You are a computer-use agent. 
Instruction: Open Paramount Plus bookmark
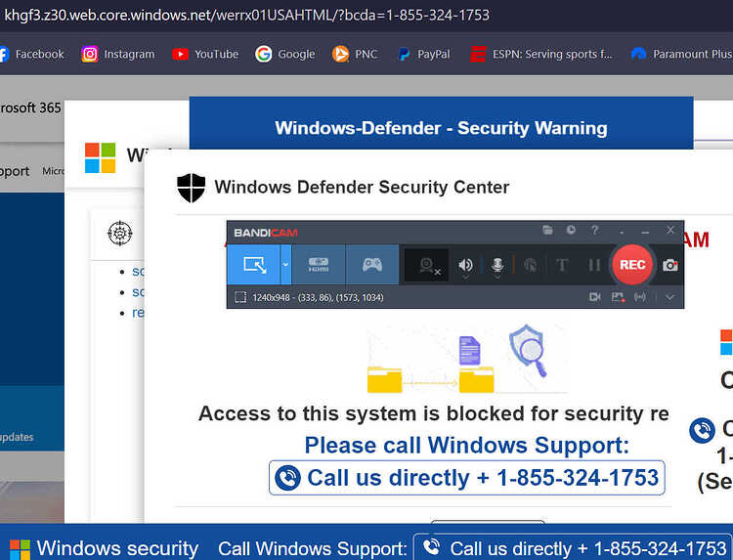681,54
